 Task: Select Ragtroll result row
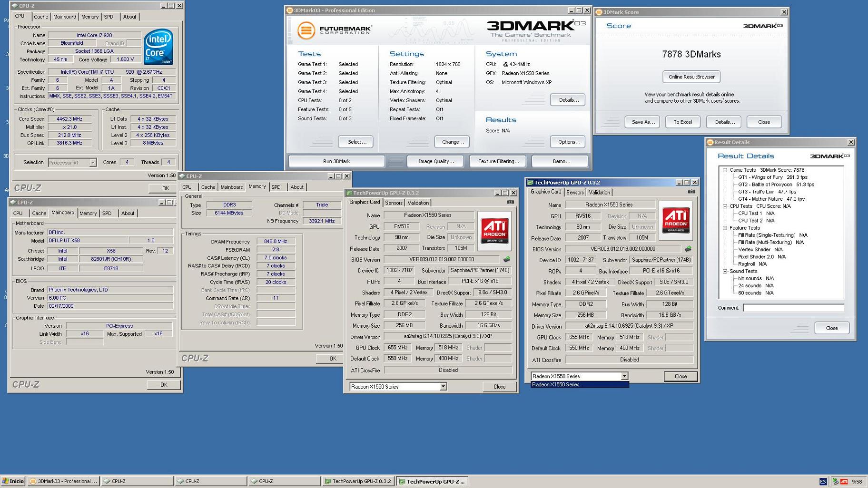[x=752, y=264]
